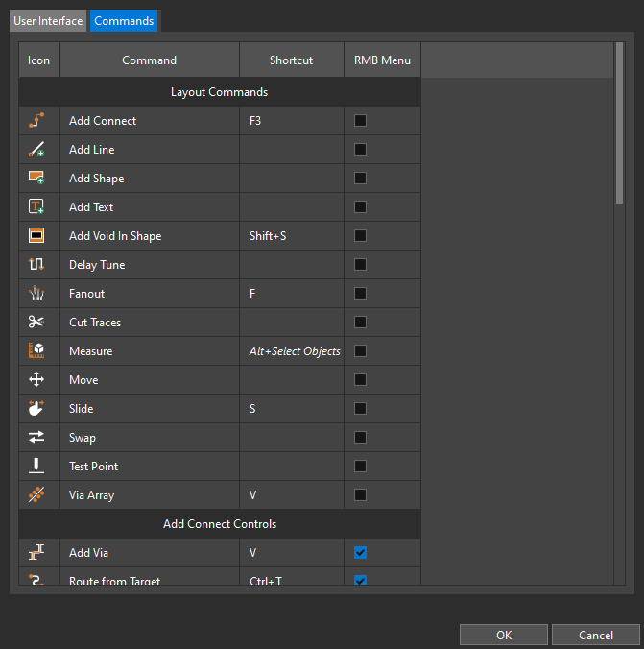Click the Add Line icon

(36, 150)
